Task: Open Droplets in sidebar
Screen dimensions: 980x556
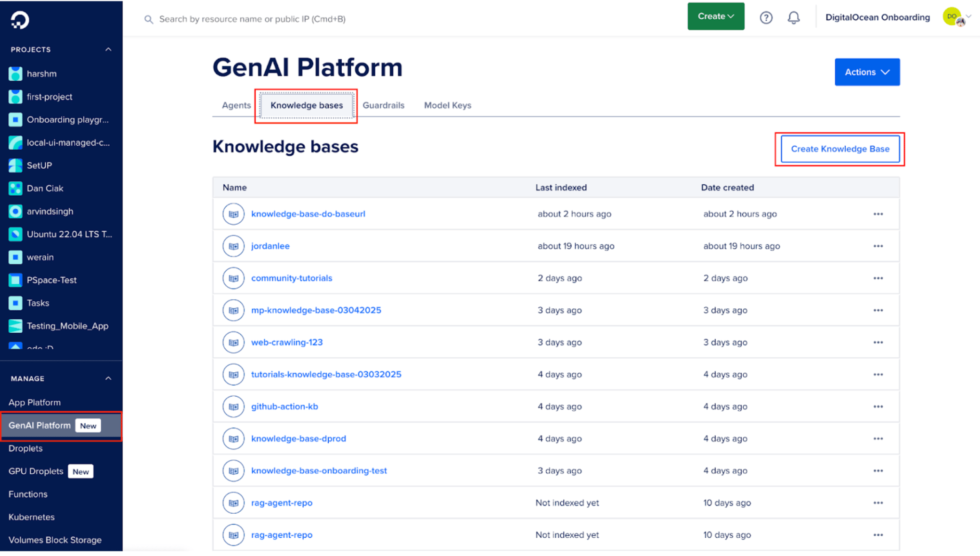Action: pyautogui.click(x=26, y=448)
